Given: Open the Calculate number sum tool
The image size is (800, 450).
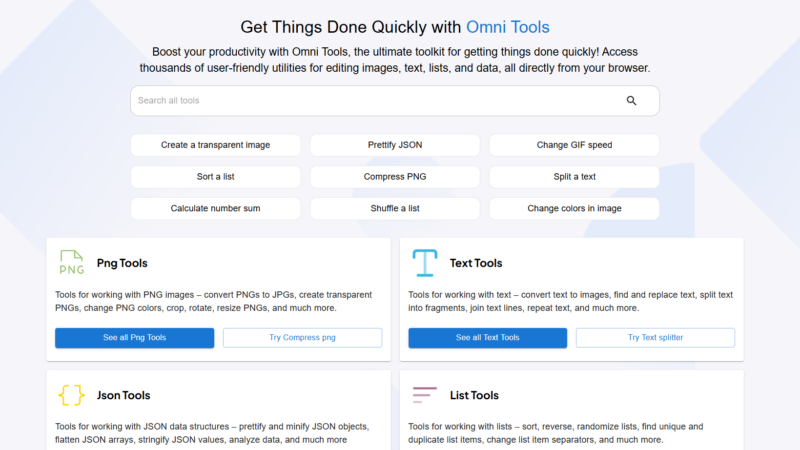Looking at the screenshot, I should [215, 208].
